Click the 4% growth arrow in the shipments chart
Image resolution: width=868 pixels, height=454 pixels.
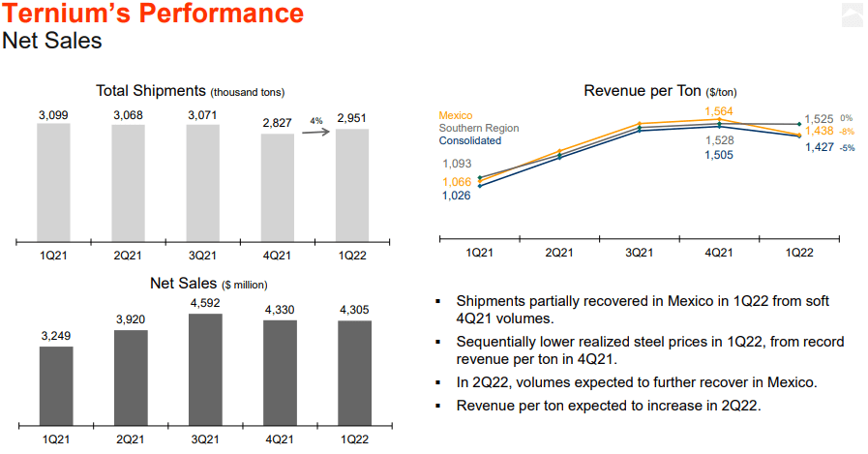[315, 132]
